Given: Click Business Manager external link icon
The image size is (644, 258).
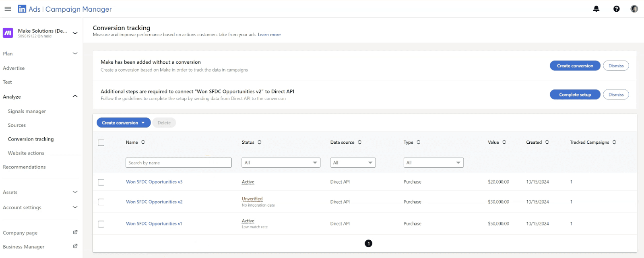Looking at the screenshot, I should (x=75, y=246).
